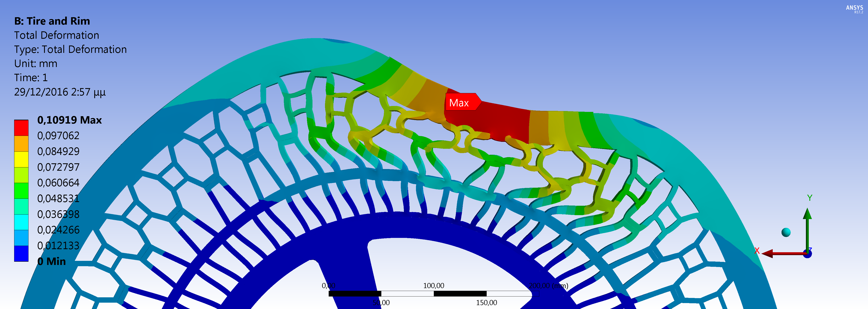Select the 0 Min legend value
The width and height of the screenshot is (868, 309).
coord(52,261)
